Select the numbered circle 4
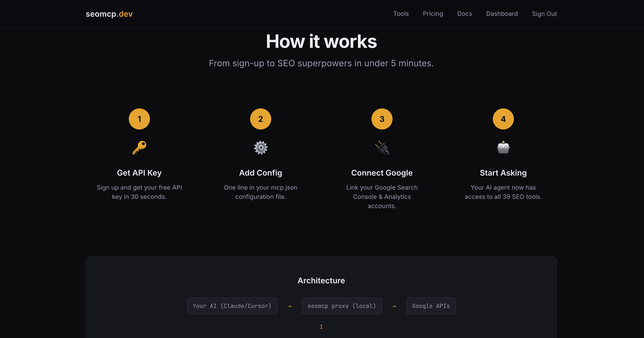Screen dimensions: 644x338 click(503, 119)
